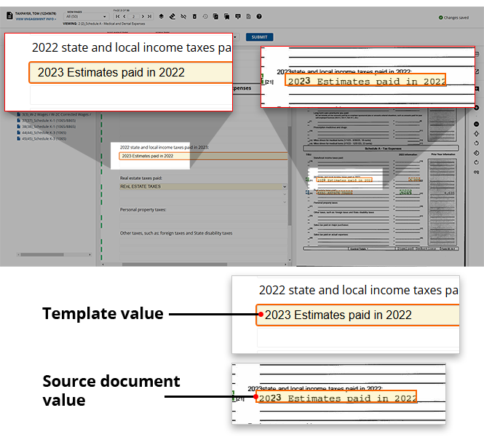Click the third rotate icon in sidebar

(476, 162)
